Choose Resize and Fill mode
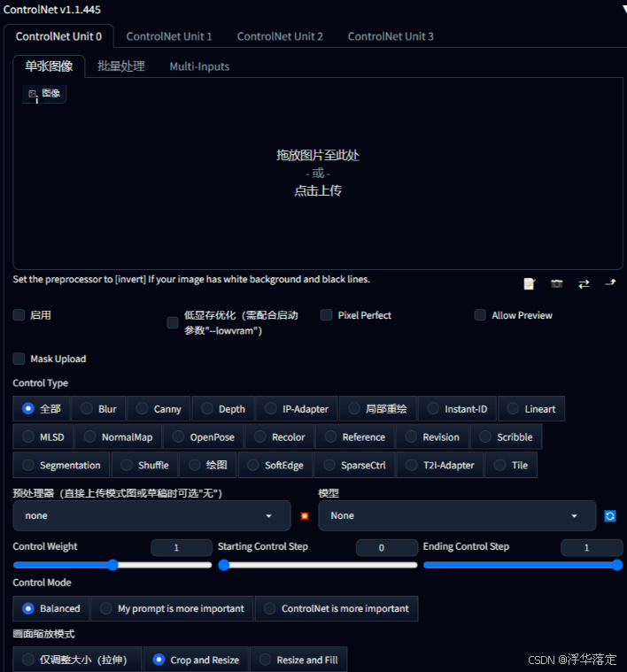The height and width of the screenshot is (672, 627). click(298, 659)
